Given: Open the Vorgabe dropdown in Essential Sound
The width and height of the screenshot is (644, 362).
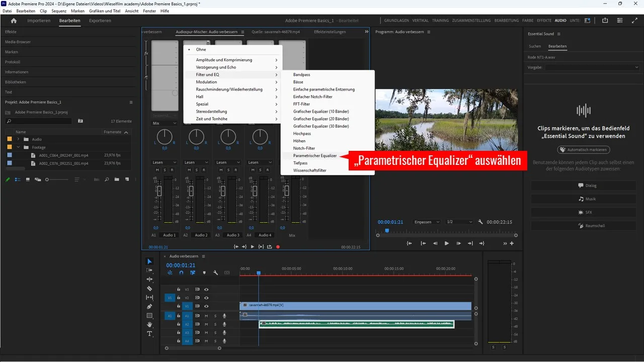Looking at the screenshot, I should pyautogui.click(x=592, y=67).
